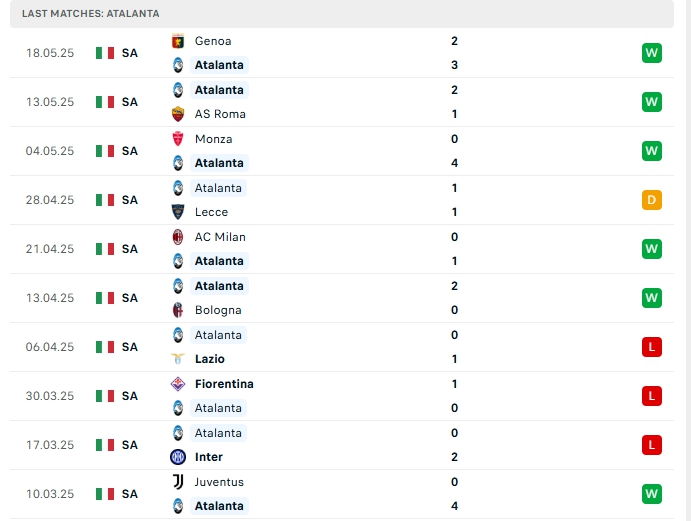Click the Juventus logo icon
The width and height of the screenshot is (691, 521).
coord(178,482)
